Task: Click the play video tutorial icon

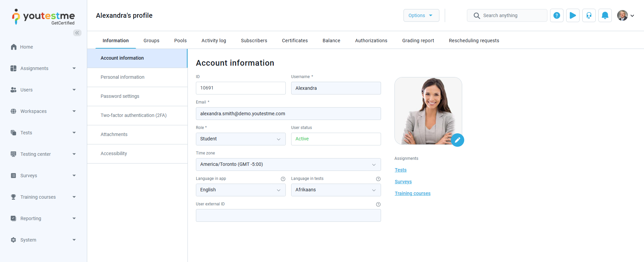Action: [x=573, y=15]
